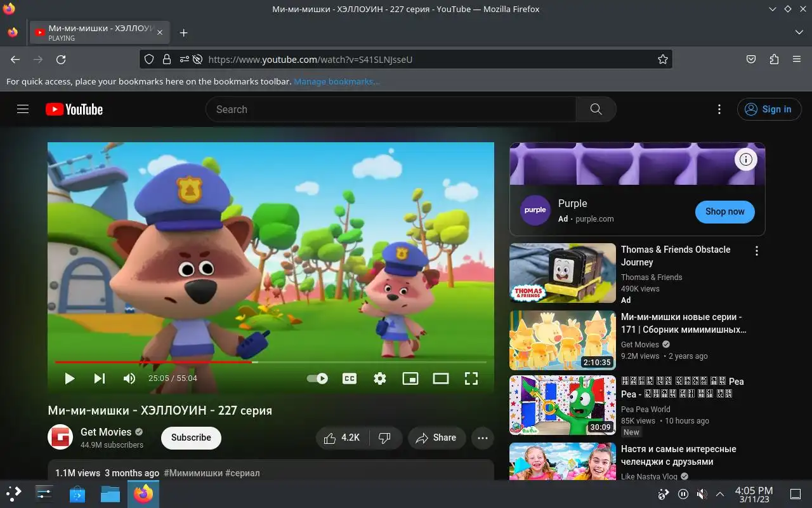Share this video
The width and height of the screenshot is (812, 508).
(436, 438)
